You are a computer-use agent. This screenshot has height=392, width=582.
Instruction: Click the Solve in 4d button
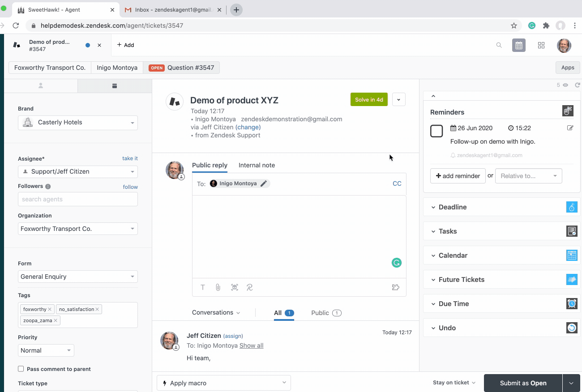pos(369,99)
